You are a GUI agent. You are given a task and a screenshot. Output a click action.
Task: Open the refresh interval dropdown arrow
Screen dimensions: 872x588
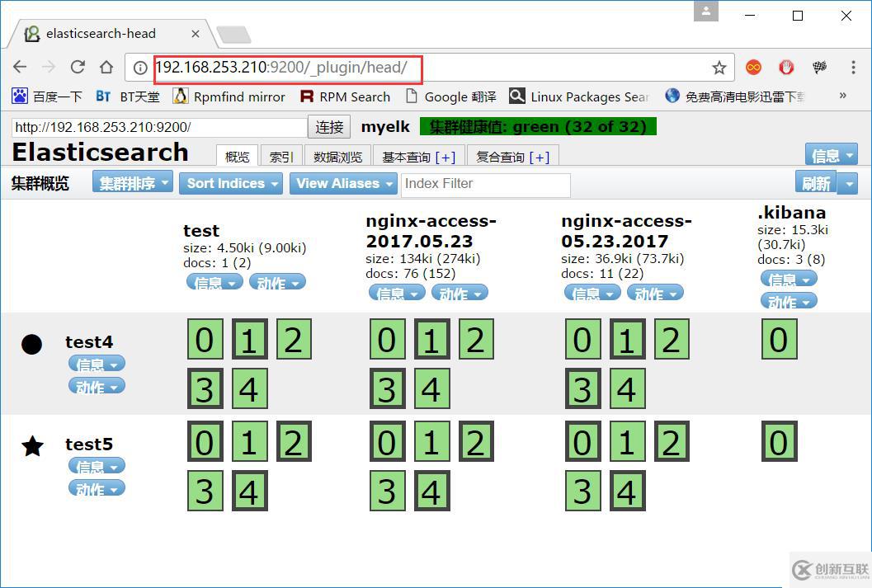(x=847, y=183)
